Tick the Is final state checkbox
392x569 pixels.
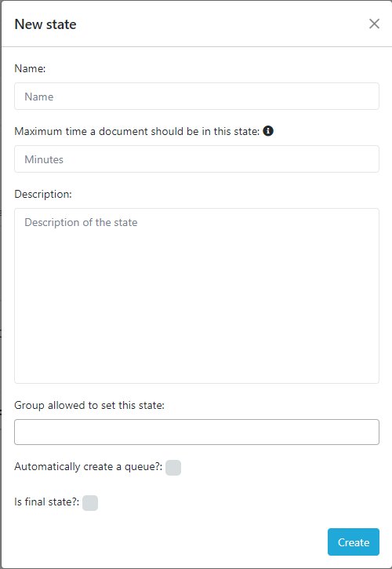(x=90, y=503)
